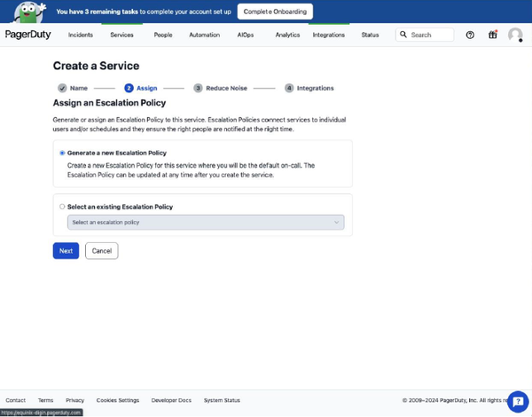Click the search magnifier icon
This screenshot has width=532, height=417.
click(x=403, y=35)
